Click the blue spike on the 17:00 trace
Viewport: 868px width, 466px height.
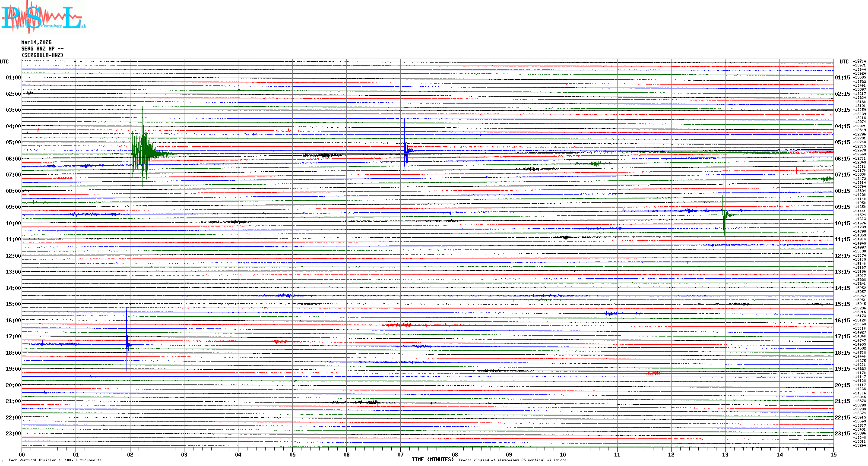(127, 343)
